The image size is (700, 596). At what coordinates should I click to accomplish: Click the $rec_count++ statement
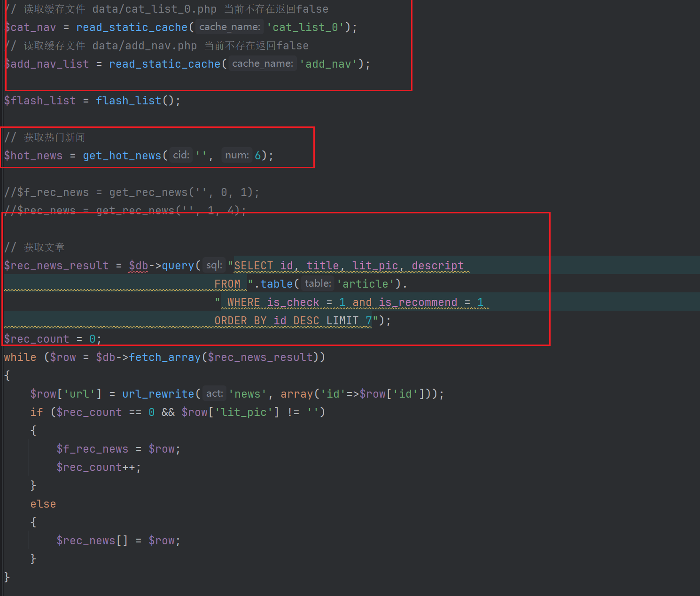(99, 467)
